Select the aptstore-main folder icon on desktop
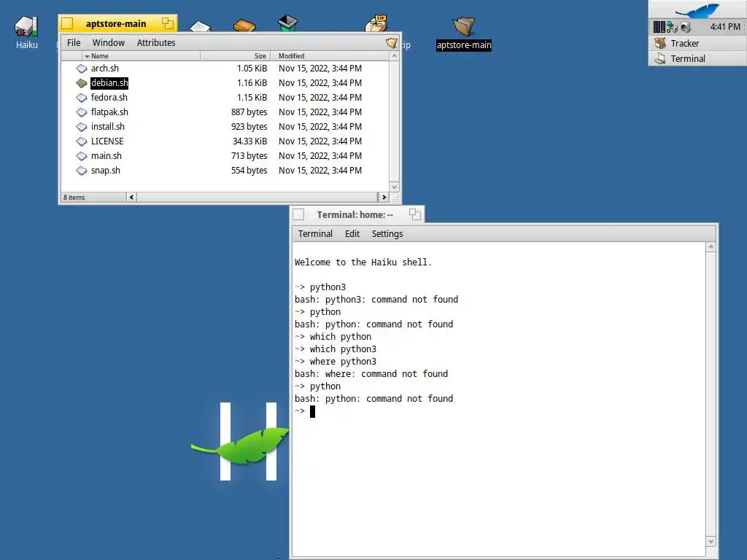Viewport: 747px width, 560px height. [463, 27]
